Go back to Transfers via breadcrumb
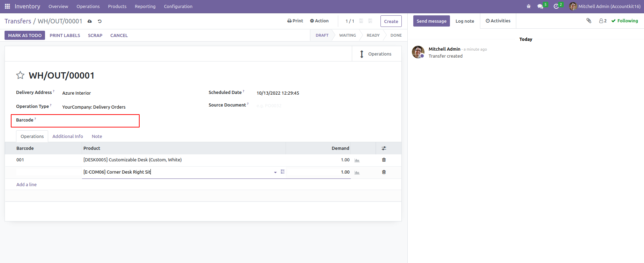The width and height of the screenshot is (644, 263). (18, 21)
